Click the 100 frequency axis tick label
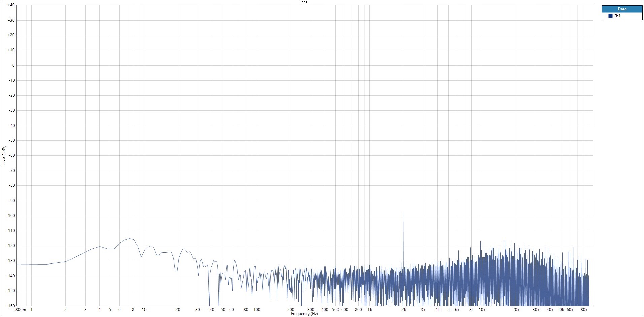 (257, 310)
